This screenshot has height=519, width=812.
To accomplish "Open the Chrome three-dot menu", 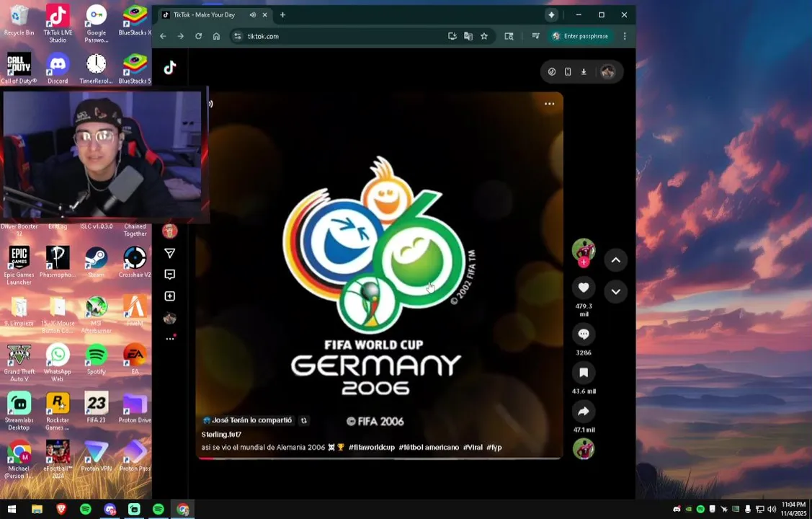I will click(x=625, y=36).
